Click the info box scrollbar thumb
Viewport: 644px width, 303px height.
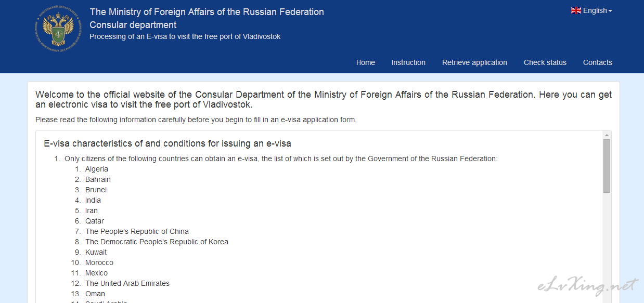pyautogui.click(x=607, y=166)
